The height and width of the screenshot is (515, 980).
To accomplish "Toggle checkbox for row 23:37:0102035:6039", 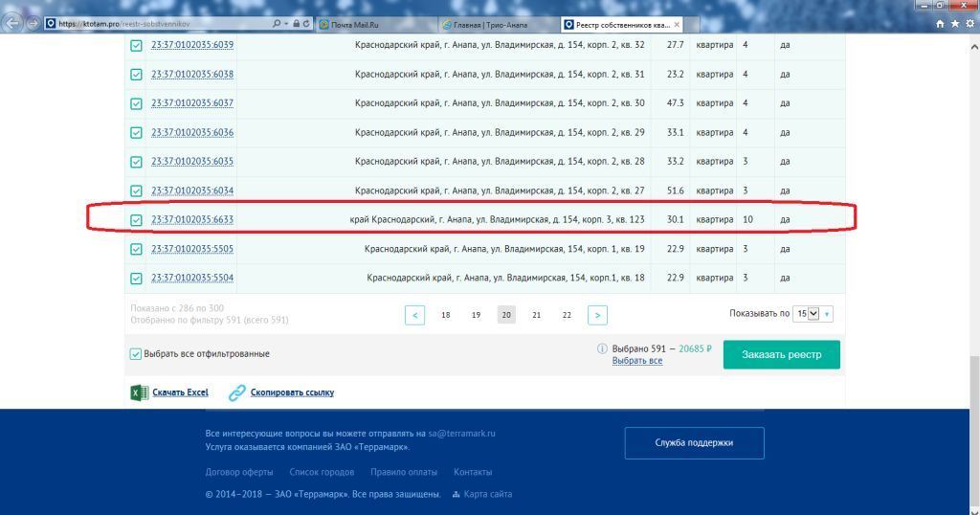I will click(x=136, y=46).
